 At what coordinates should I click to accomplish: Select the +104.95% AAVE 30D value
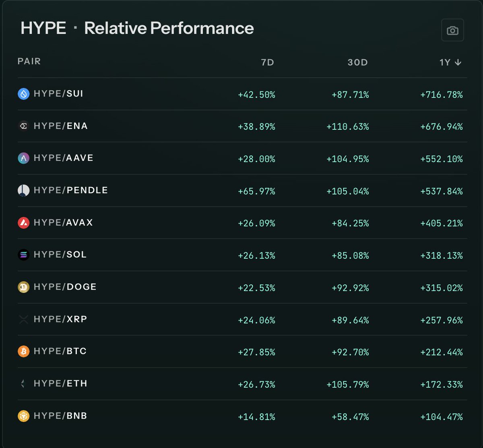[348, 159]
